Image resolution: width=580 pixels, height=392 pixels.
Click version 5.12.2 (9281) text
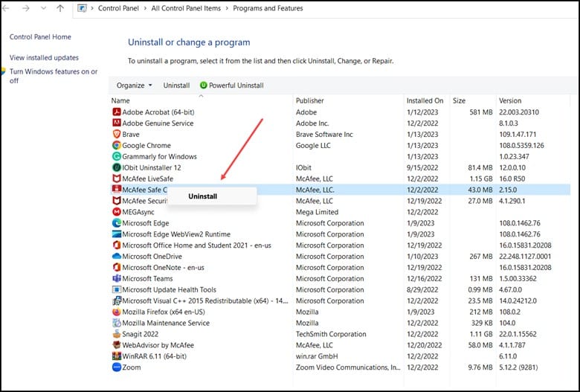pos(518,367)
